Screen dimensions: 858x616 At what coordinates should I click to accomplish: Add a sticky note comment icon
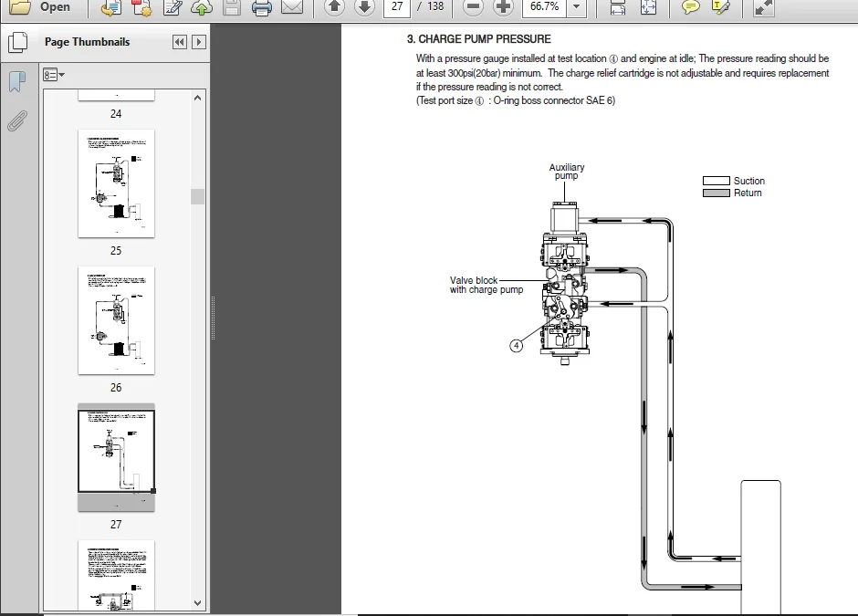(691, 7)
